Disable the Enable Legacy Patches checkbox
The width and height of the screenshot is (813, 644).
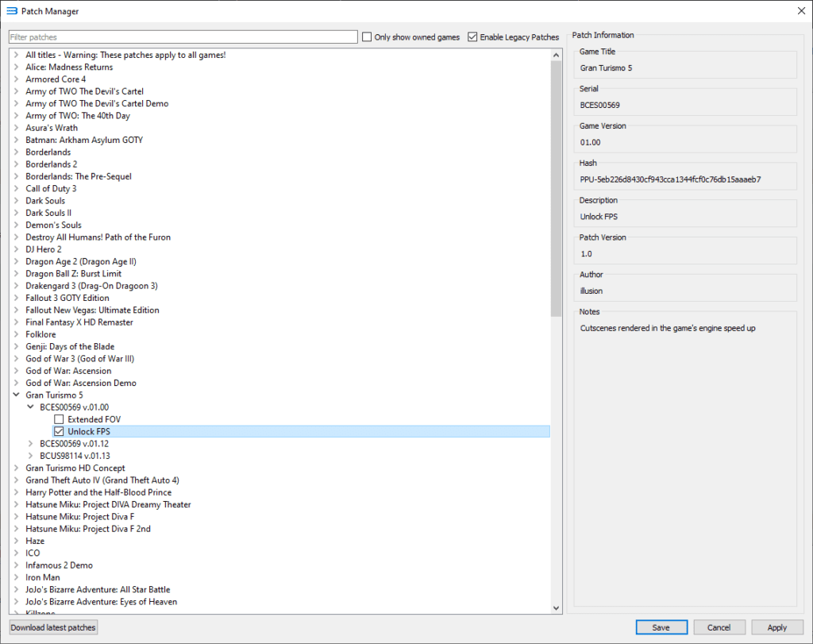[473, 37]
